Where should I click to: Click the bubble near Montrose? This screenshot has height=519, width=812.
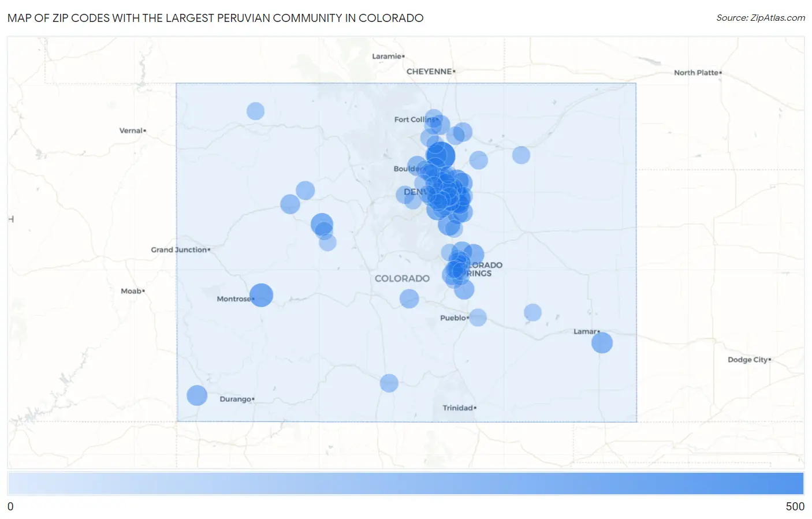click(x=261, y=295)
